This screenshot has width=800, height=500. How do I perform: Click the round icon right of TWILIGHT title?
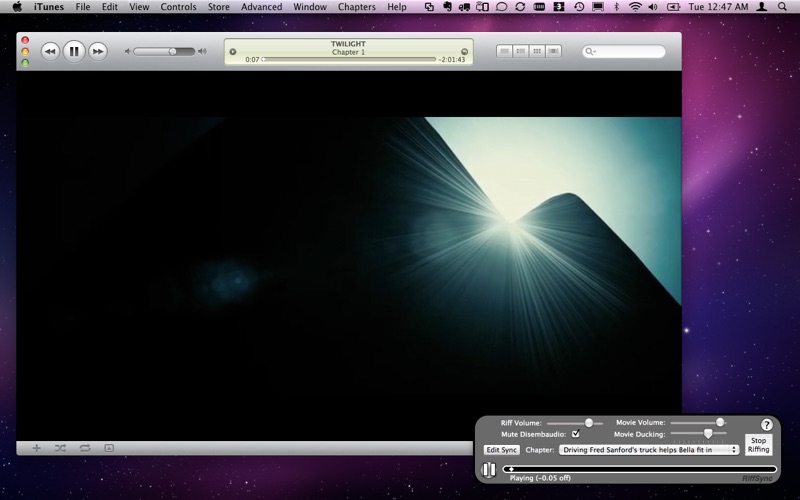(464, 52)
